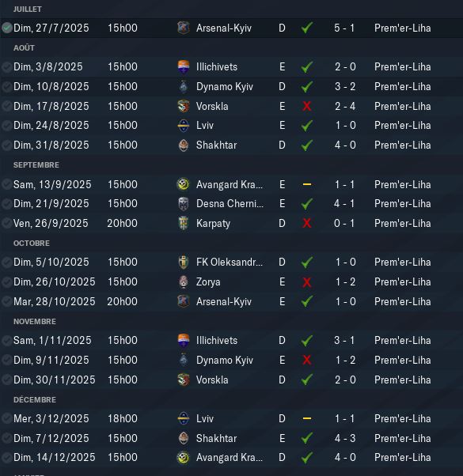
Task: Open Prem'er-Liha competition link on Karpaty row
Action: point(403,224)
